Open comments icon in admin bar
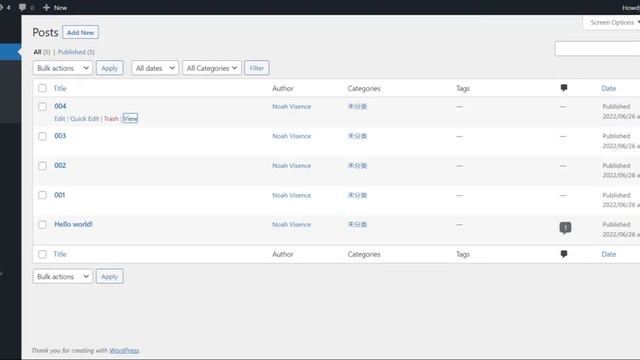Image resolution: width=640 pixels, height=360 pixels. click(x=22, y=7)
